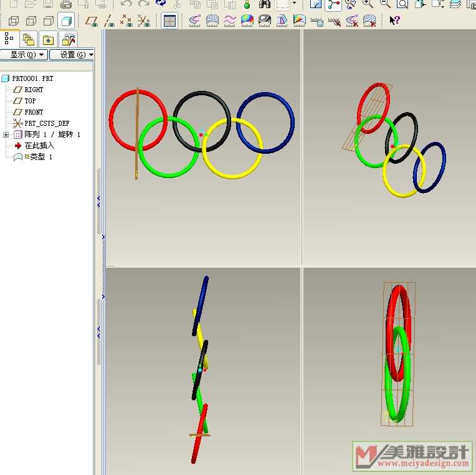Click the Print icon in top toolbar
This screenshot has height=475, width=476.
pyautogui.click(x=65, y=4)
